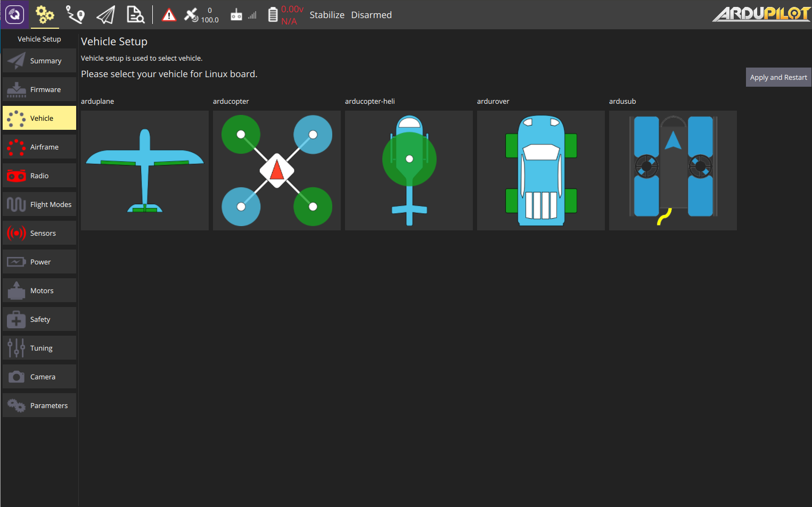Open Fly view paper plane icon
The height and width of the screenshot is (507, 812).
click(x=105, y=14)
